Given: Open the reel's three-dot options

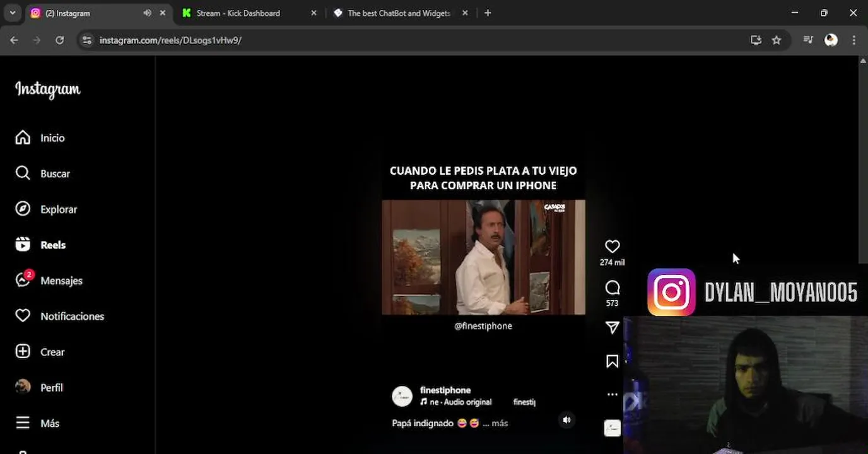Looking at the screenshot, I should [612, 395].
